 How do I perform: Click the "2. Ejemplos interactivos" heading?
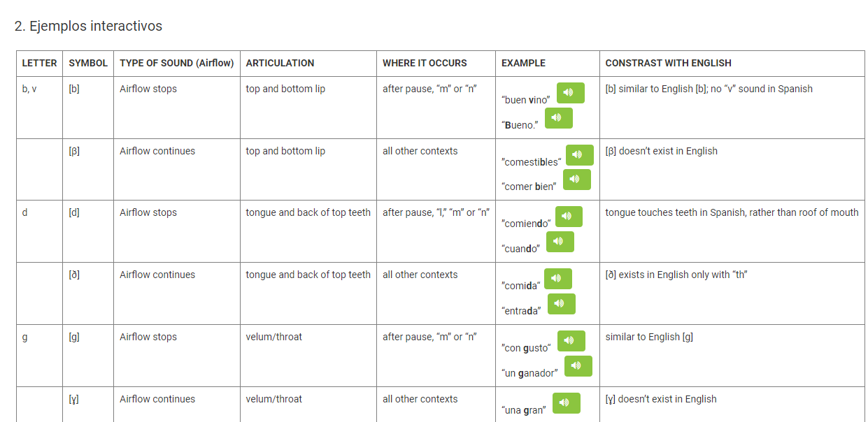(x=88, y=27)
